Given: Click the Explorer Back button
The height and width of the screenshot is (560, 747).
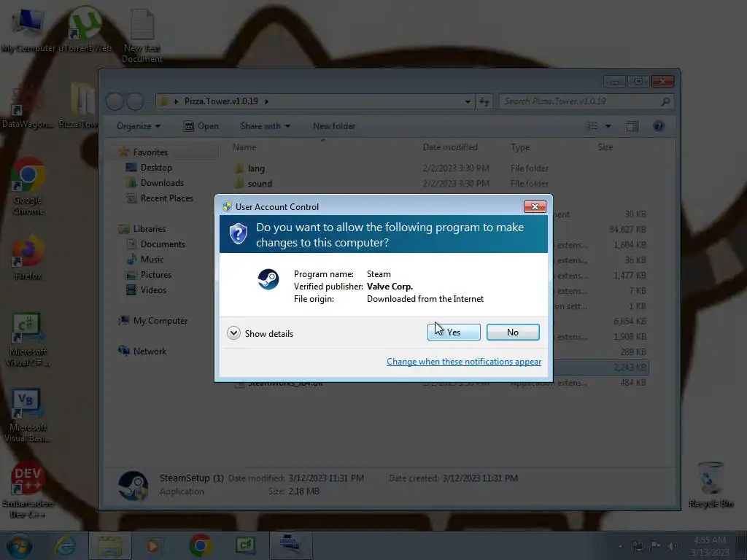Looking at the screenshot, I should point(115,101).
